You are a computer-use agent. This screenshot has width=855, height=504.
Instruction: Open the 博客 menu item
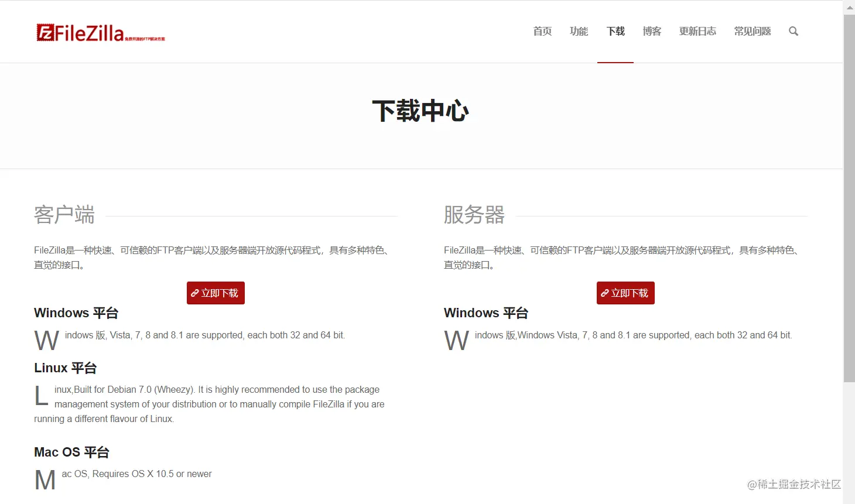pyautogui.click(x=652, y=31)
